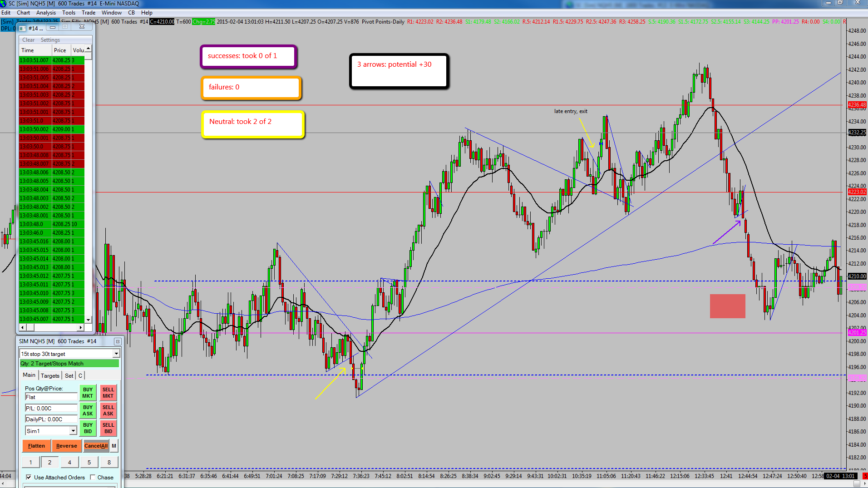868x488 pixels.
Task: Click the 'late entry, exit' chart annotation
Action: pos(571,111)
